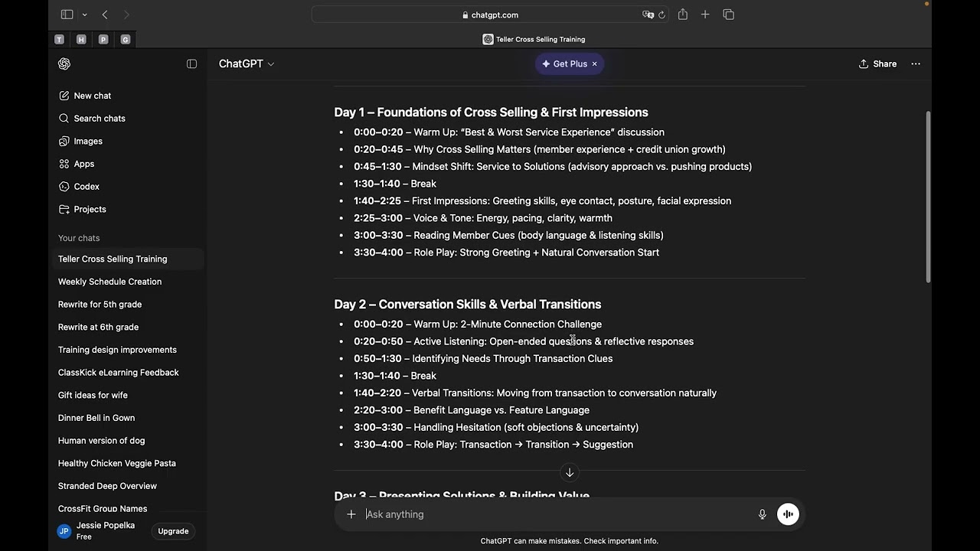Open Teller Cross Selling Training chat
Screen dimensions: 980x551
(x=127, y=259)
